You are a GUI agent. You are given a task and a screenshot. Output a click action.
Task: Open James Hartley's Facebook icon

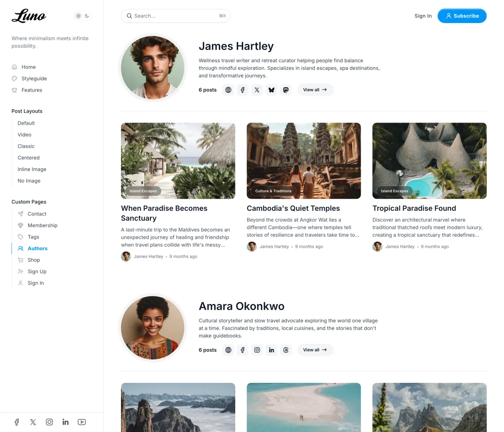point(243,90)
